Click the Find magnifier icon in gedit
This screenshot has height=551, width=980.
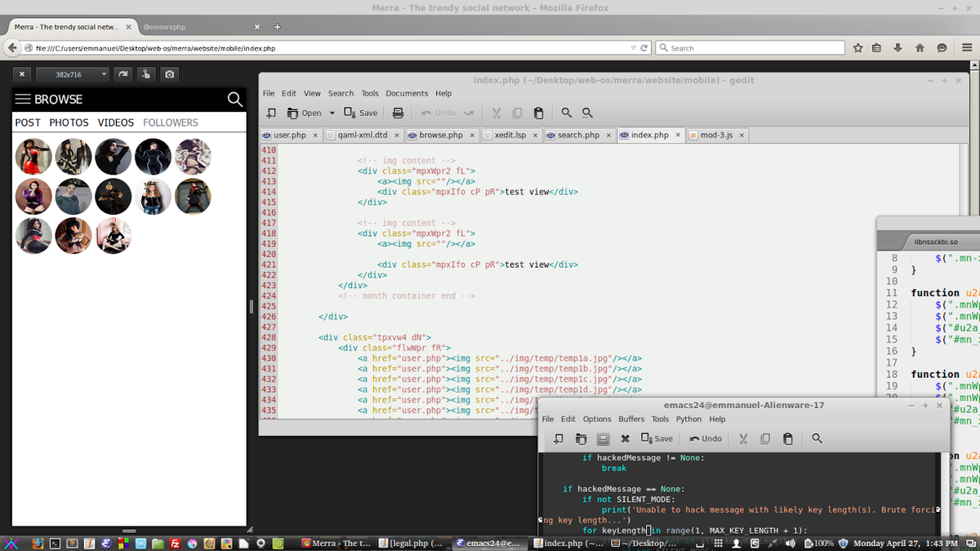click(x=566, y=113)
